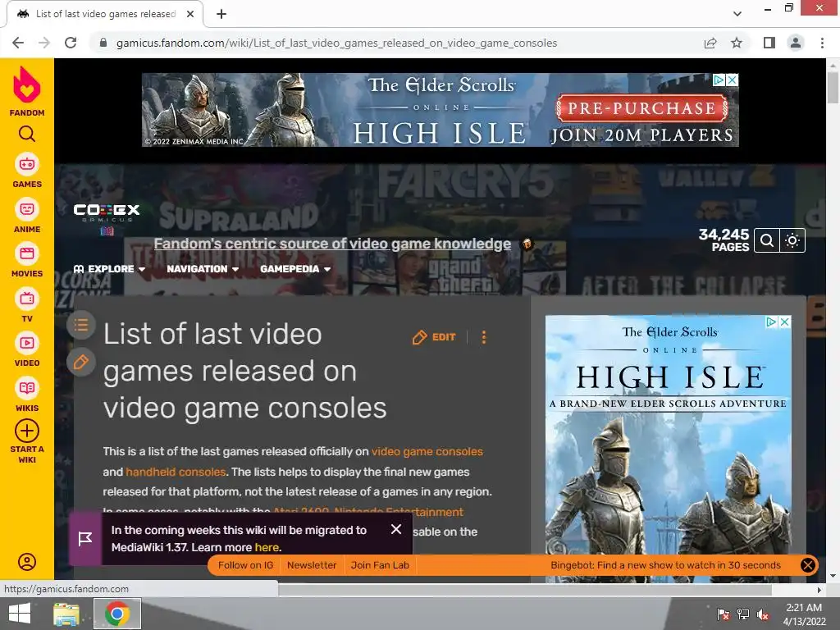
Task: Click Join Fan Lab
Action: (x=380, y=565)
